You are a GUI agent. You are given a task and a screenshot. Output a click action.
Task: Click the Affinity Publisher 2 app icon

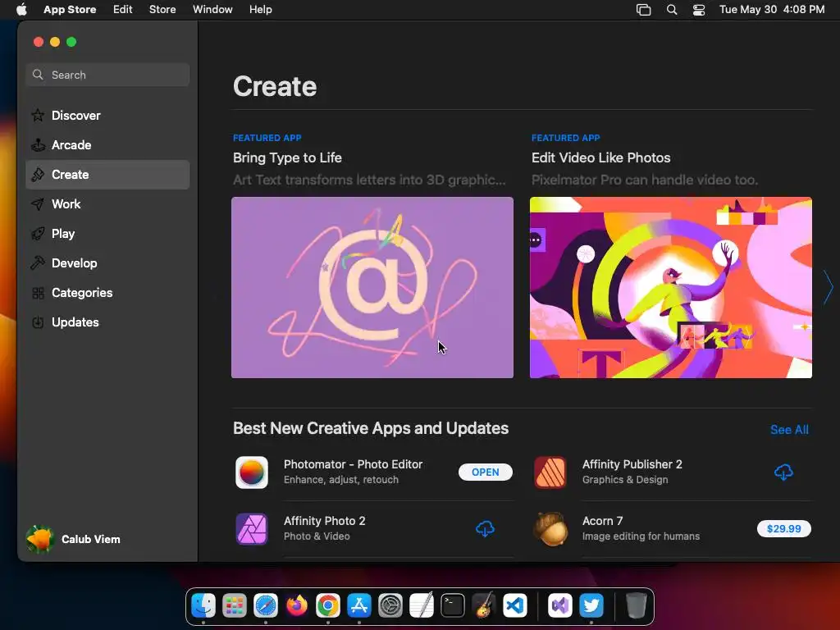click(550, 472)
